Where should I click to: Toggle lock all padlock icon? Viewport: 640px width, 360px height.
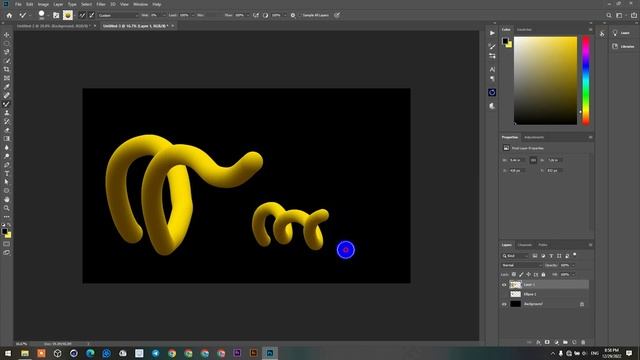(x=543, y=274)
